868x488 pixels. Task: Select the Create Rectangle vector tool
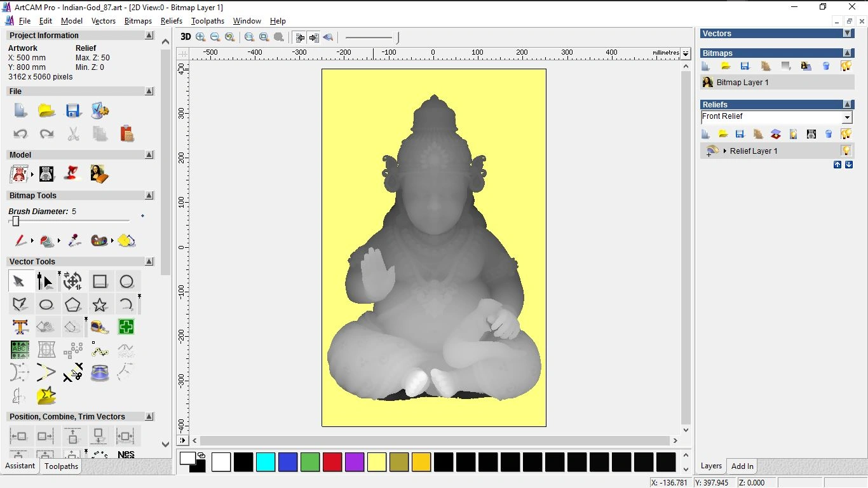pos(100,281)
